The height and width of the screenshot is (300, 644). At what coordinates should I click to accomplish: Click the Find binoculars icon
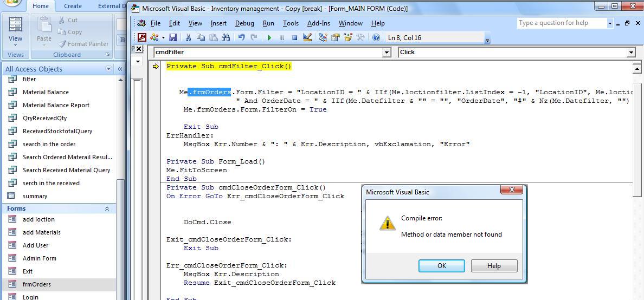[x=226, y=38]
